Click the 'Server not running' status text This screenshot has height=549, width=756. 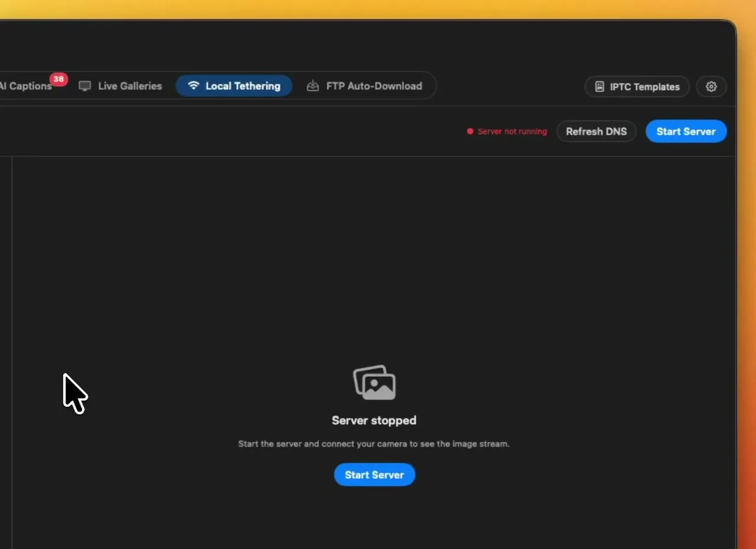(x=512, y=132)
